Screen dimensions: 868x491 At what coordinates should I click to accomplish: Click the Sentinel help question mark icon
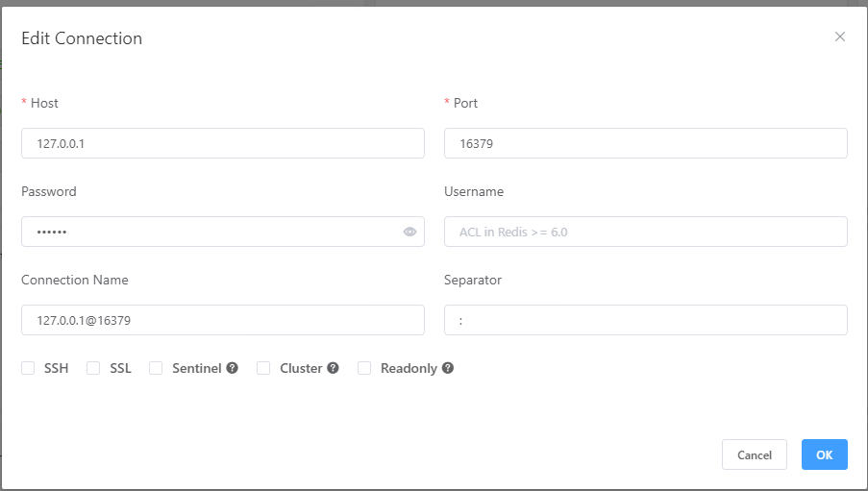(232, 368)
